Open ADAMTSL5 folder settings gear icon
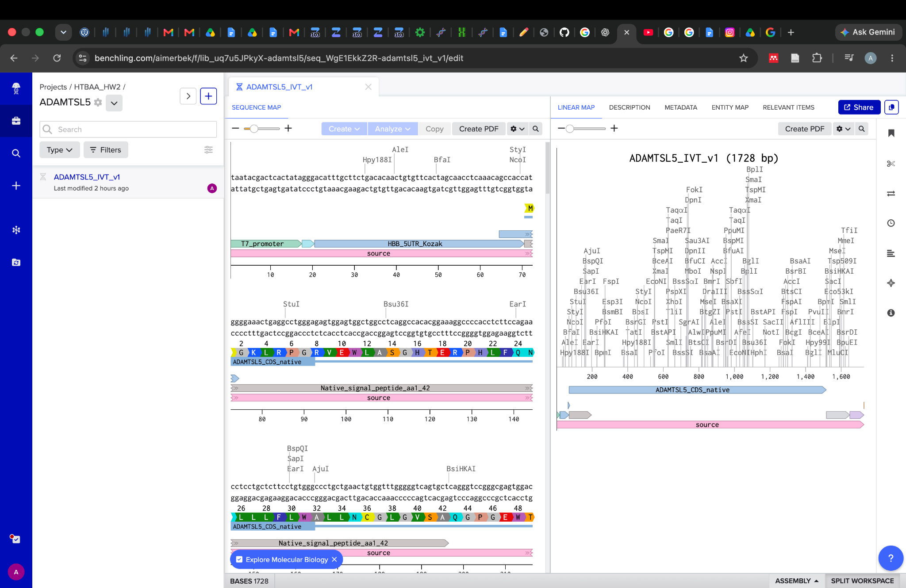 tap(98, 103)
